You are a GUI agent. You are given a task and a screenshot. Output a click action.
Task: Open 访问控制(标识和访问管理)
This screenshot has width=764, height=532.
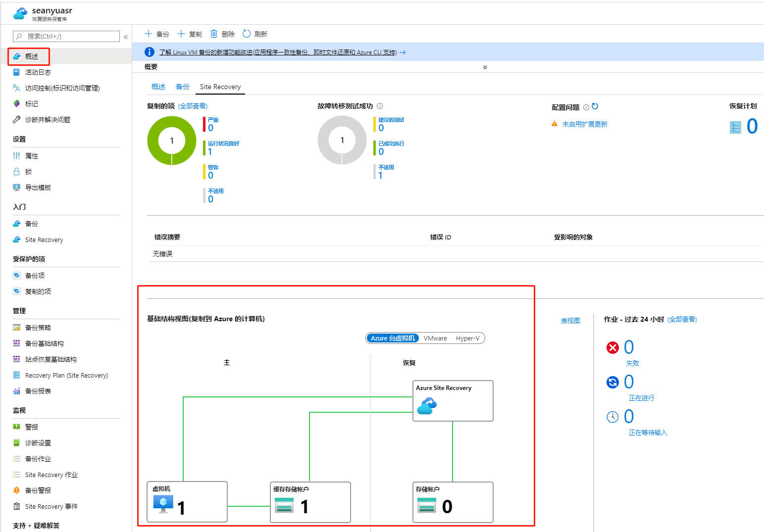coord(62,88)
